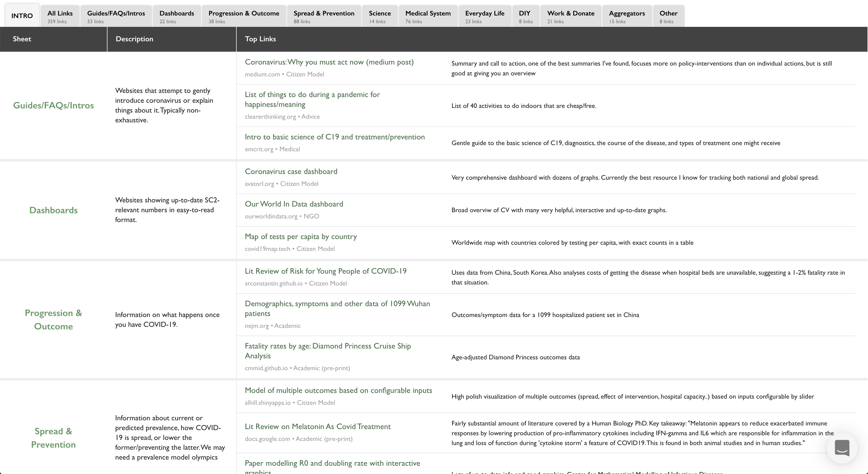This screenshot has width=868, height=474.
Task: Open the Aggregators tab
Action: pyautogui.click(x=627, y=16)
